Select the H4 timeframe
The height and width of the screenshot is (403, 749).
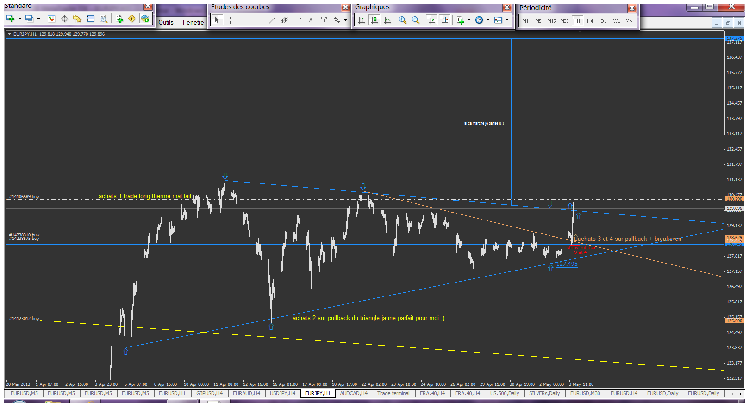click(590, 21)
